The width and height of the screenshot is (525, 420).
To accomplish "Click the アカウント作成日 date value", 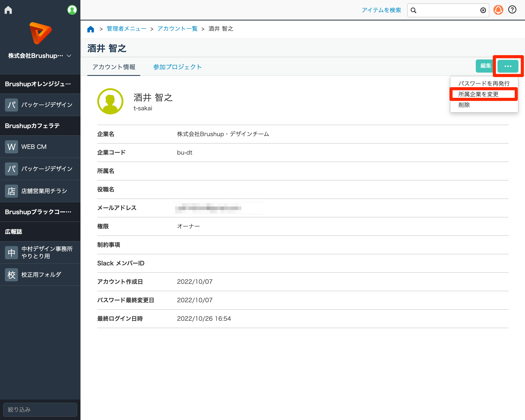I will (x=195, y=282).
